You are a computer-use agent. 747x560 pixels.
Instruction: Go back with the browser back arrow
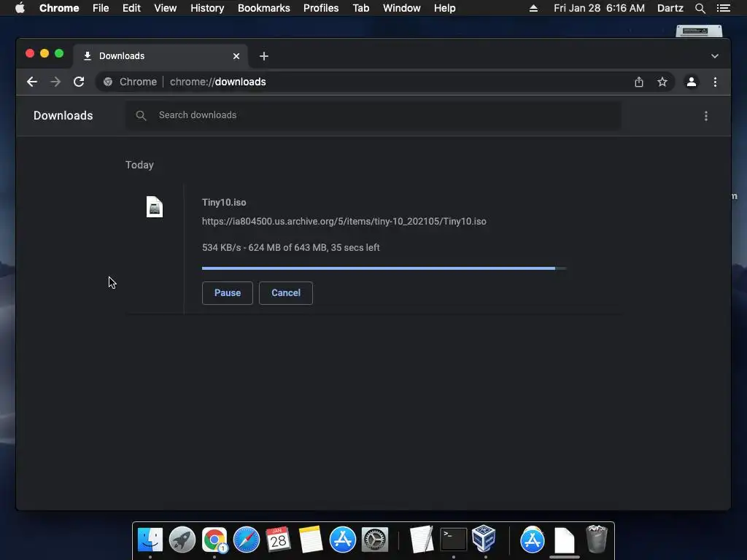[x=32, y=82]
